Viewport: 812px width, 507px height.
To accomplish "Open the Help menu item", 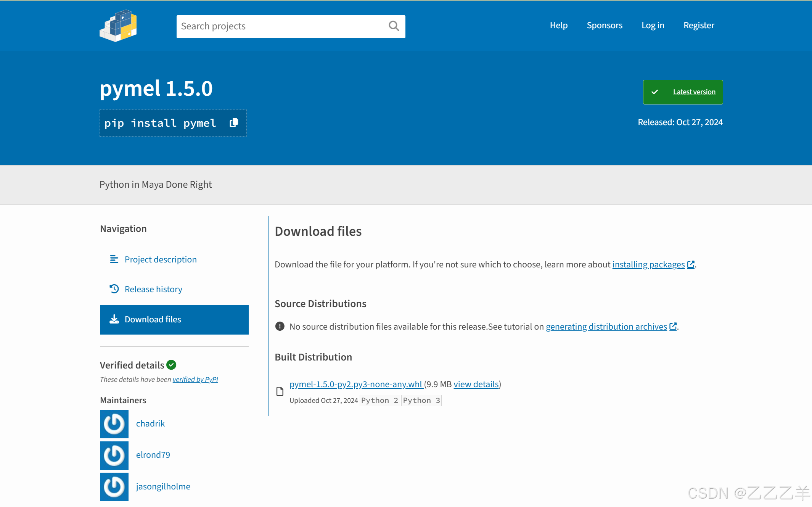I will tap(558, 26).
